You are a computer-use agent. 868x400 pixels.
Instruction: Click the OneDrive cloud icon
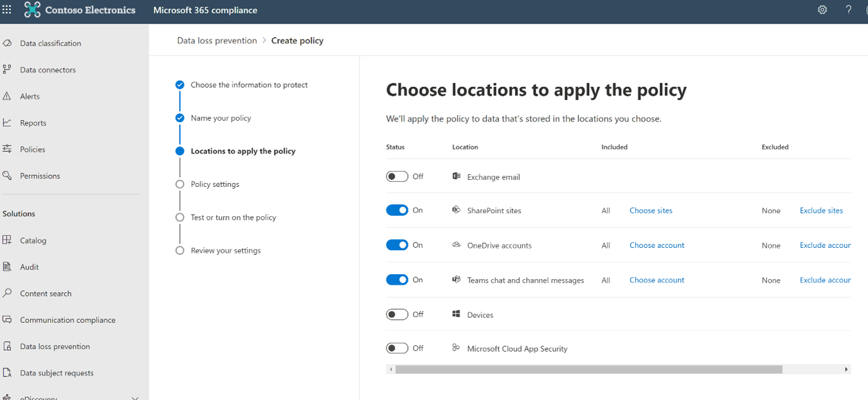[x=456, y=245]
